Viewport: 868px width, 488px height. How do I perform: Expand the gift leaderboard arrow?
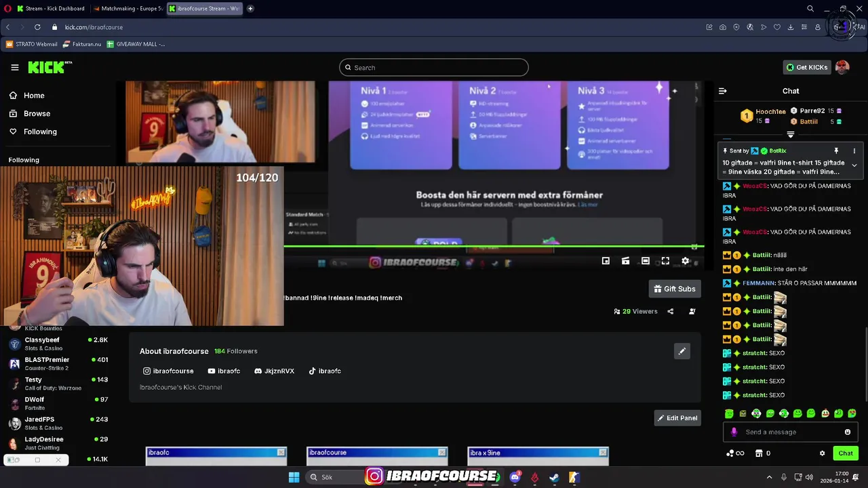[x=790, y=135]
